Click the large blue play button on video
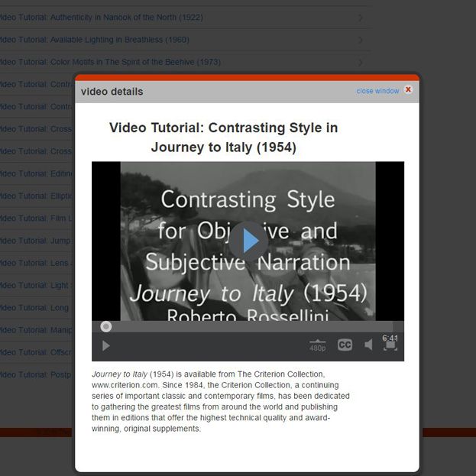 tap(248, 241)
